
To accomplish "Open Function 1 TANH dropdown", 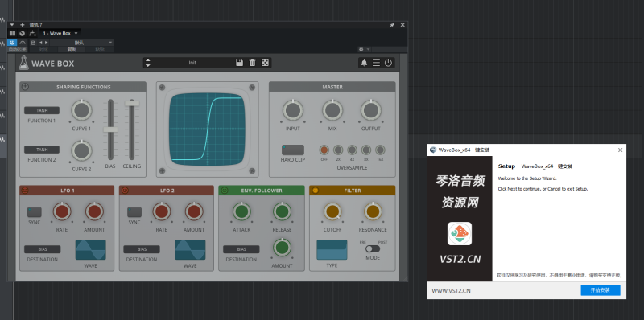I will (x=42, y=110).
